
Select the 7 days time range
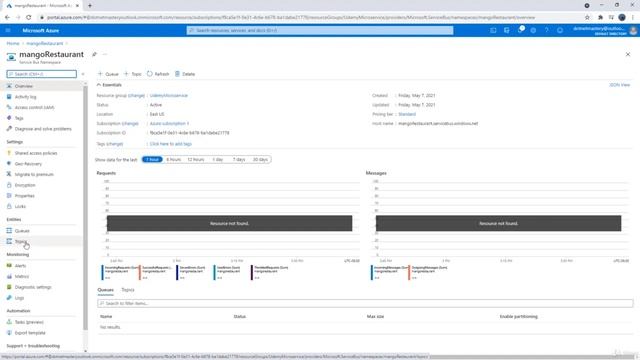239,160
